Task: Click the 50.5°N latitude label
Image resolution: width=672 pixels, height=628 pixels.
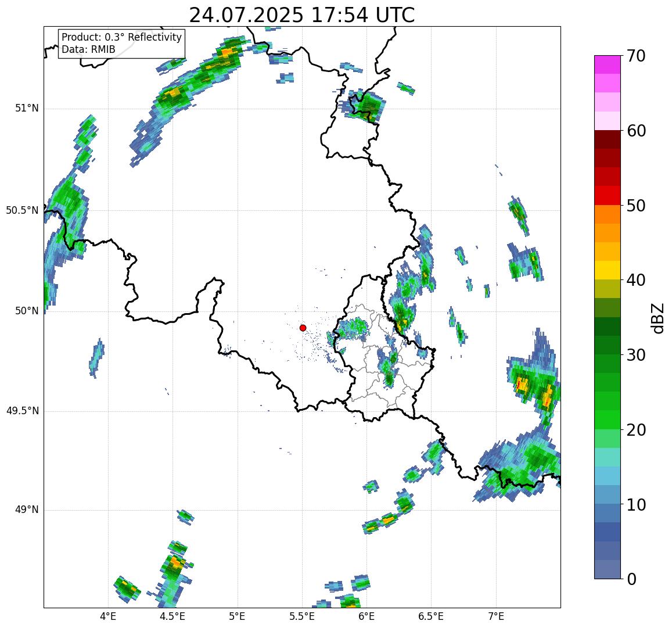Action: coord(22,210)
